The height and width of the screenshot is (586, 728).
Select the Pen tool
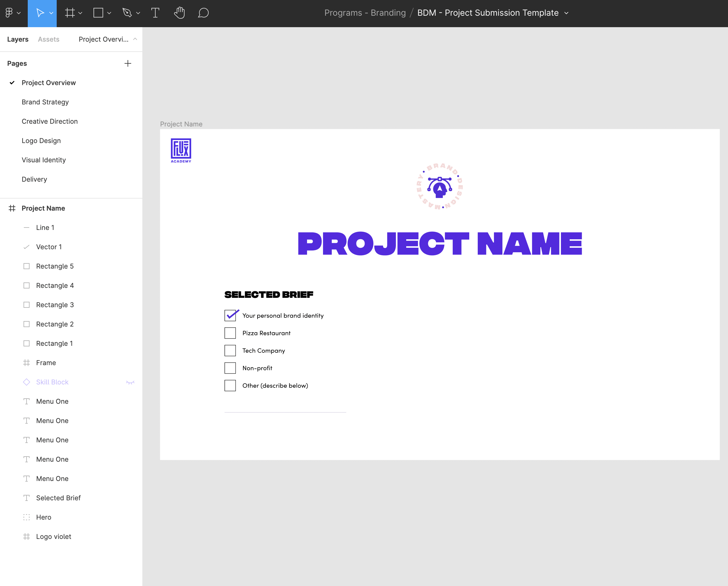pos(127,13)
